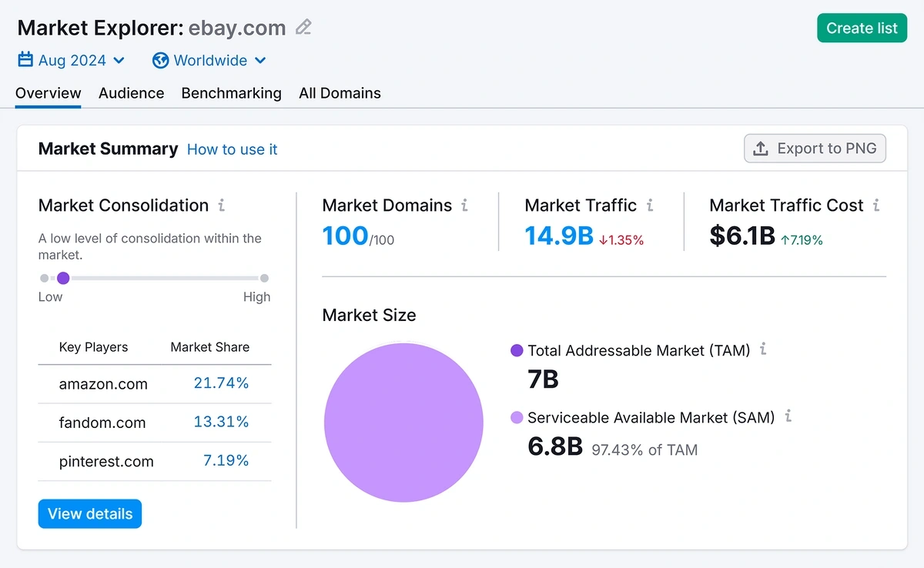This screenshot has width=924, height=568.
Task: Click pinterest.com in Key Players
Action: (x=106, y=462)
